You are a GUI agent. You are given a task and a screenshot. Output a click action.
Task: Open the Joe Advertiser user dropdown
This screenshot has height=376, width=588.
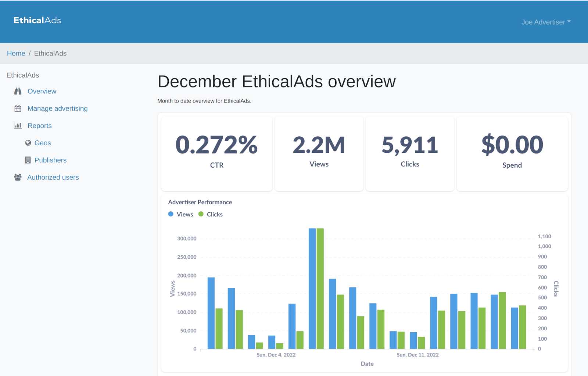tap(546, 22)
